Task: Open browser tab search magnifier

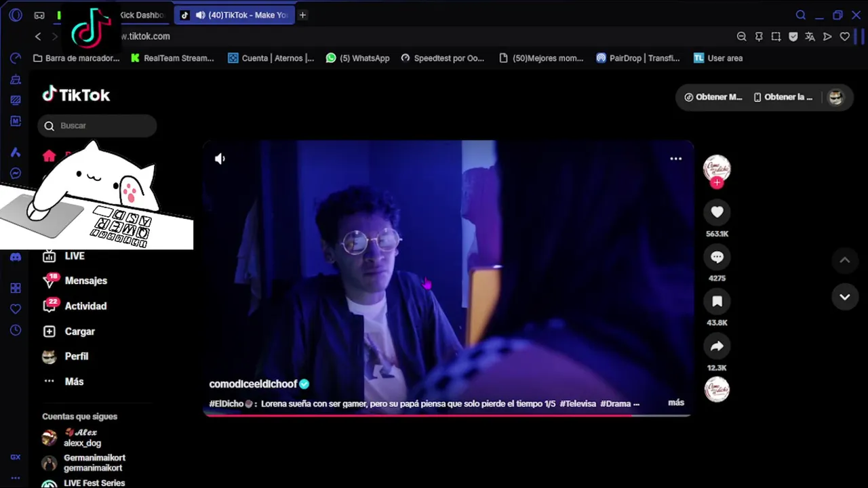Action: point(800,15)
